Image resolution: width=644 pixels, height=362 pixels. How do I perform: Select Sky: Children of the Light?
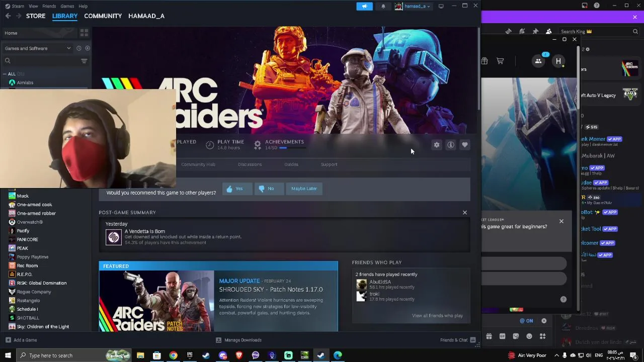coord(43,327)
